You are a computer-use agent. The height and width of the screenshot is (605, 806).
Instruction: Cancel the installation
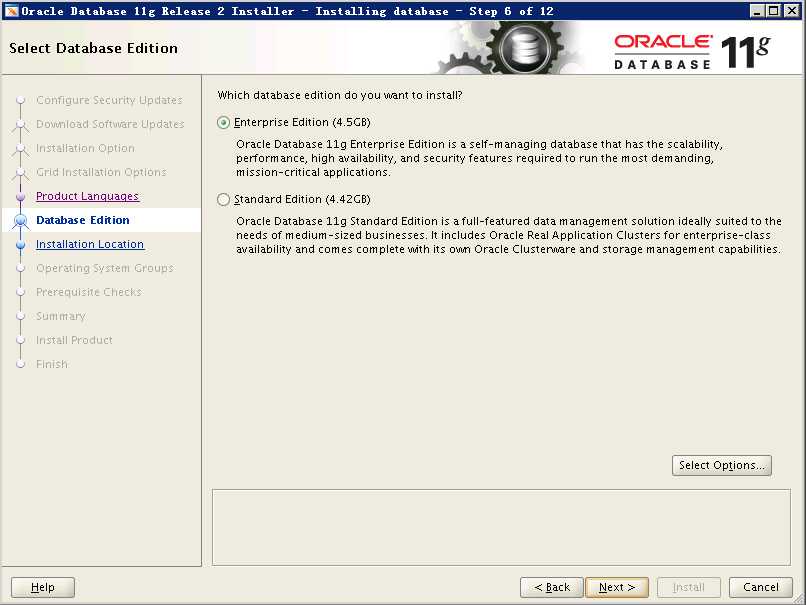click(761, 587)
